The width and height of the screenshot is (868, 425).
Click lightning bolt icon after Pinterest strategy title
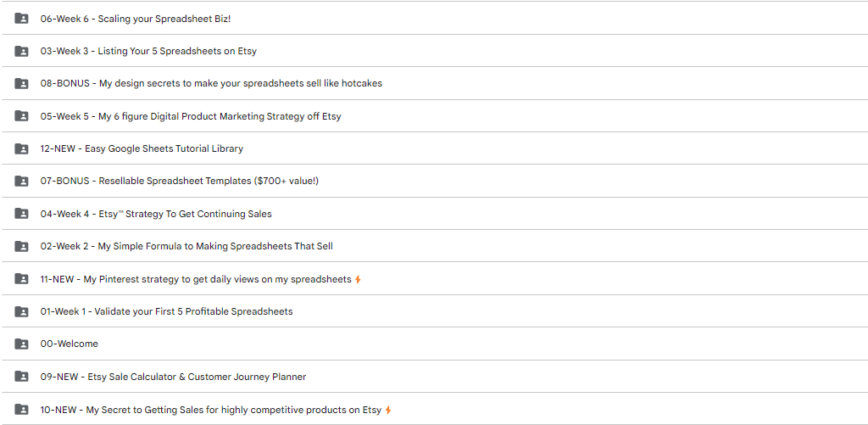point(358,279)
